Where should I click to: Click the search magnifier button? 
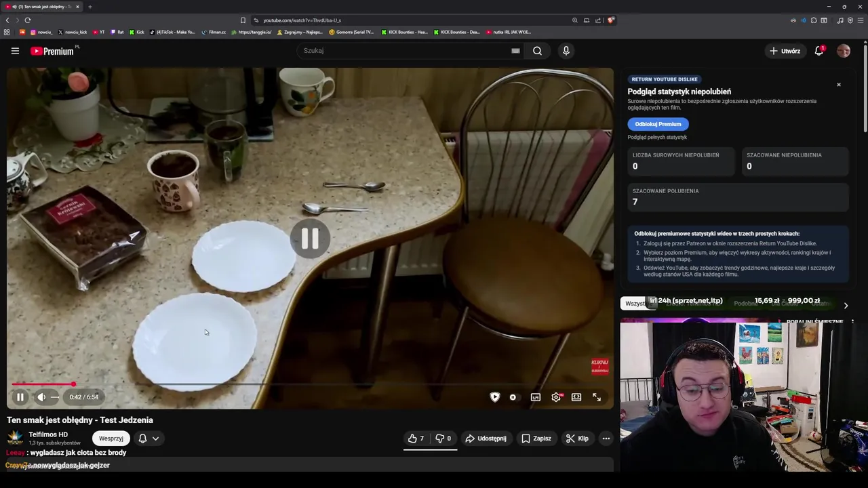coord(537,51)
